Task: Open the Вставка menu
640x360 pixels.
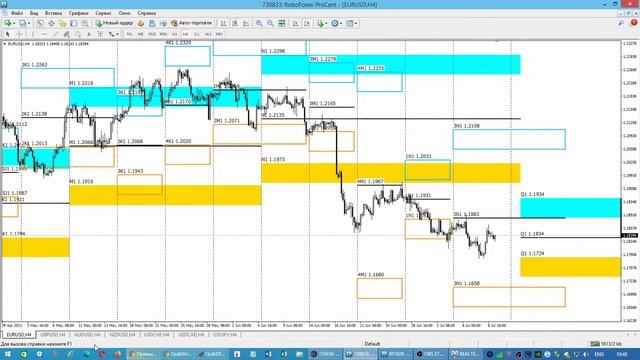Action: click(53, 13)
